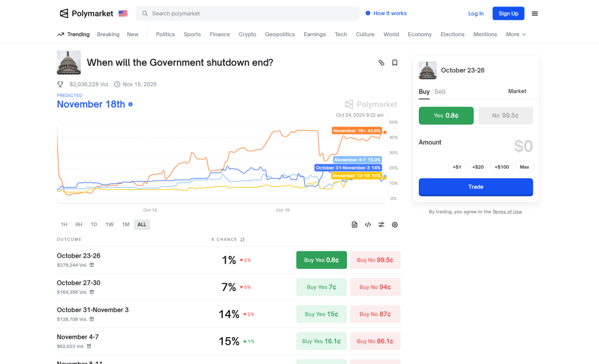Select the 1D chart time range
The height and width of the screenshot is (364, 599).
tap(94, 224)
